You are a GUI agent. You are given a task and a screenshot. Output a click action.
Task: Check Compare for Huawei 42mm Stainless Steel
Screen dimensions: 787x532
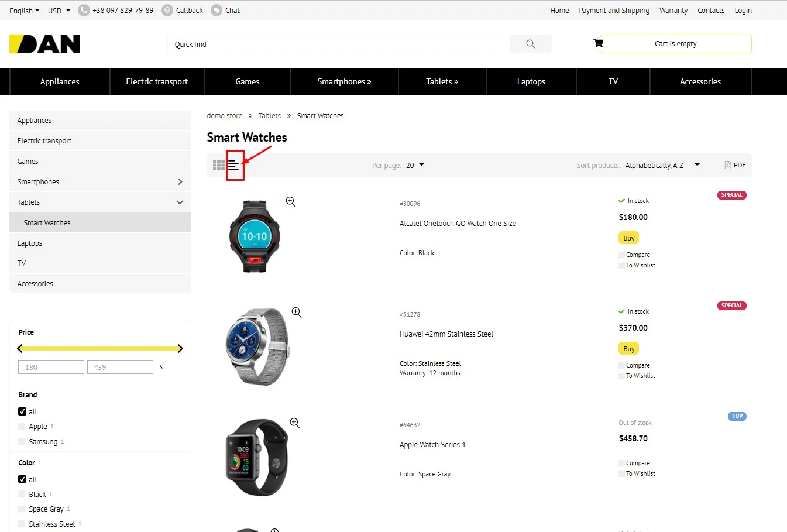click(x=621, y=365)
